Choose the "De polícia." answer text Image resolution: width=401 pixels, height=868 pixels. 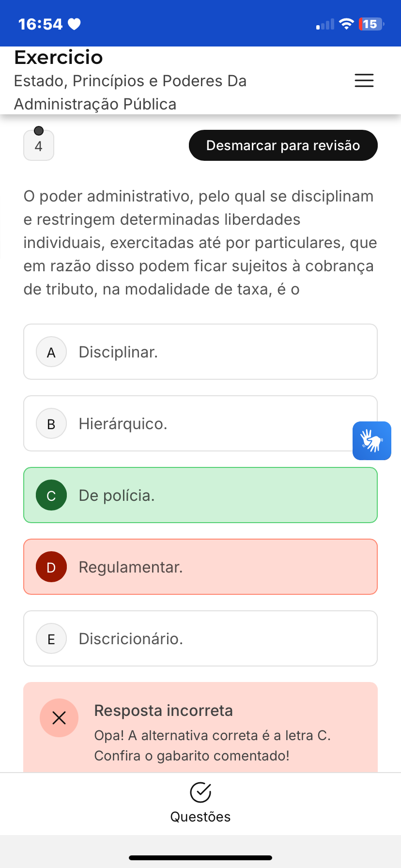tap(117, 496)
